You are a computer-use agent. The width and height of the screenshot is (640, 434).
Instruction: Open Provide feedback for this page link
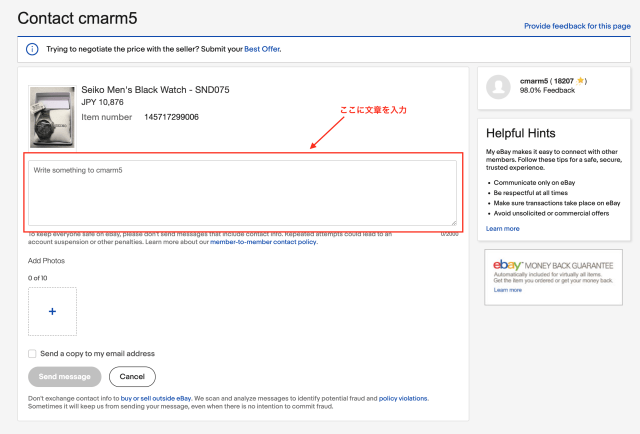coord(577,25)
